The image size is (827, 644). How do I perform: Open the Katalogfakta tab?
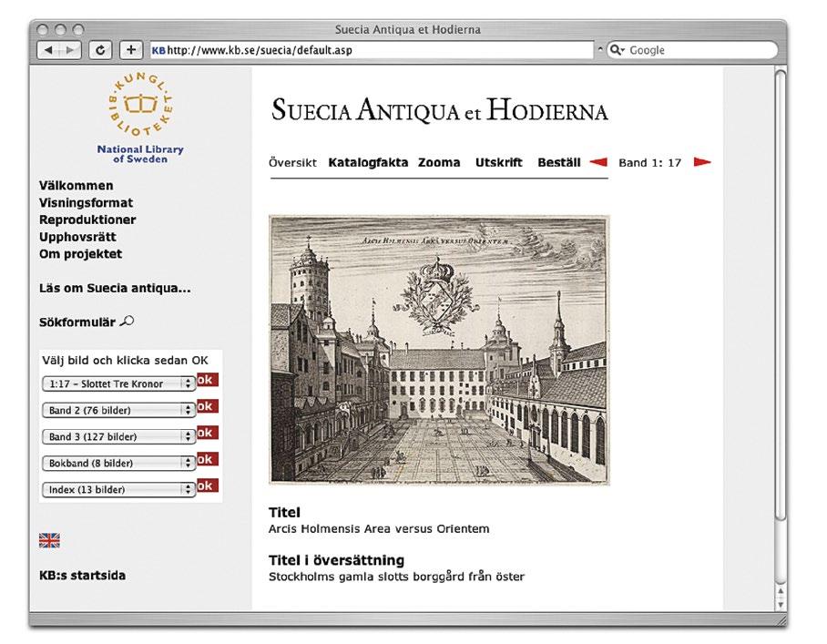(x=368, y=162)
